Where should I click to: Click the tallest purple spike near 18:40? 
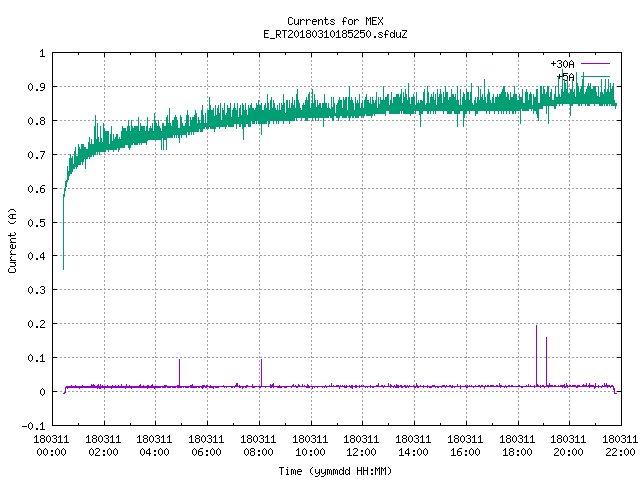point(536,355)
